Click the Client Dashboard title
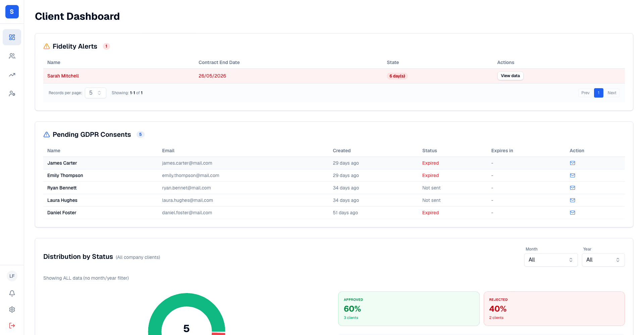The image size is (644, 335). [x=77, y=16]
